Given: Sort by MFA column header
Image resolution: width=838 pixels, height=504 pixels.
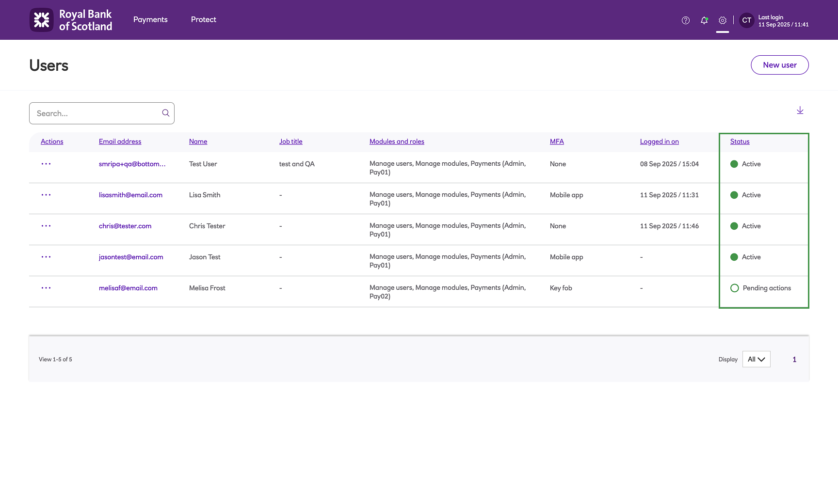Looking at the screenshot, I should (x=557, y=142).
